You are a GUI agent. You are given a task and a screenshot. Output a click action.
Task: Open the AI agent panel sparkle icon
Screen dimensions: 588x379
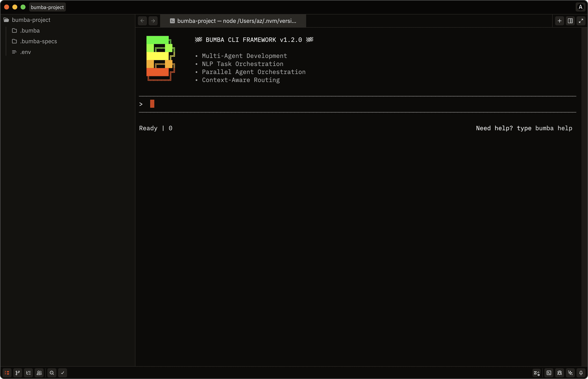tap(570, 373)
